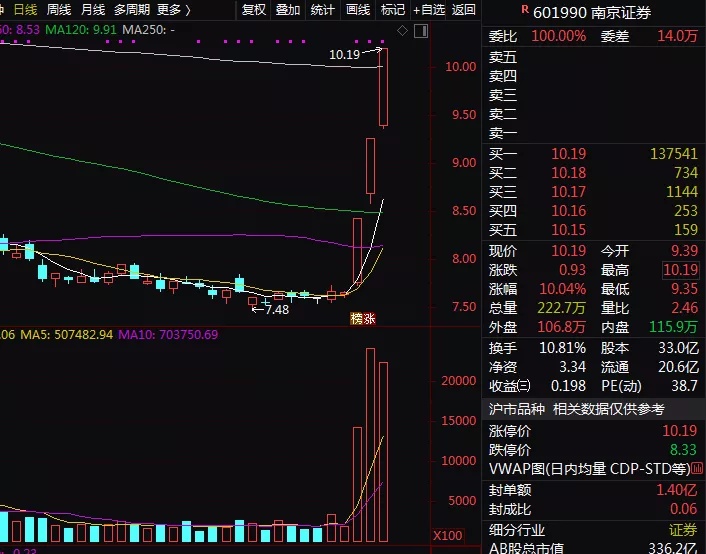Click the 证券 industry link
The height and width of the screenshot is (554, 706).
(x=683, y=530)
